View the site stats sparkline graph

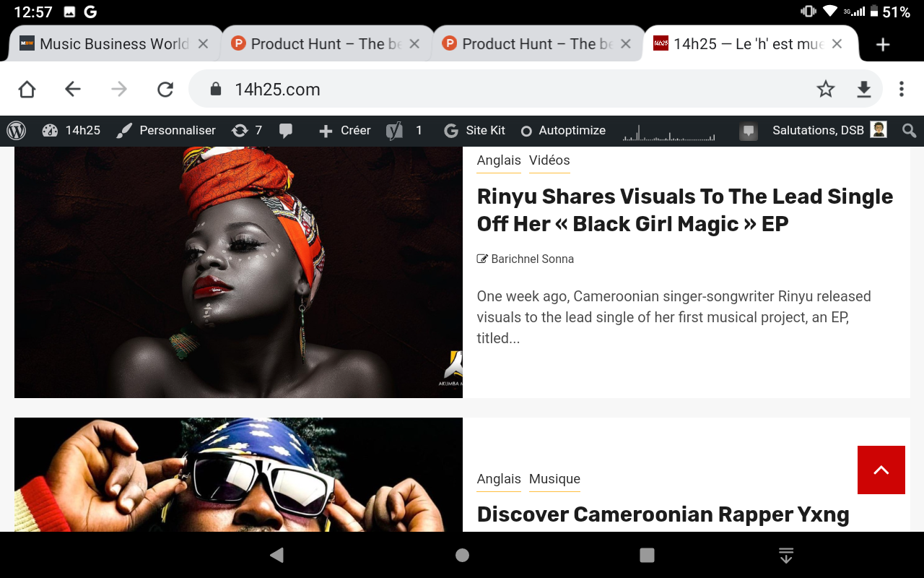668,131
